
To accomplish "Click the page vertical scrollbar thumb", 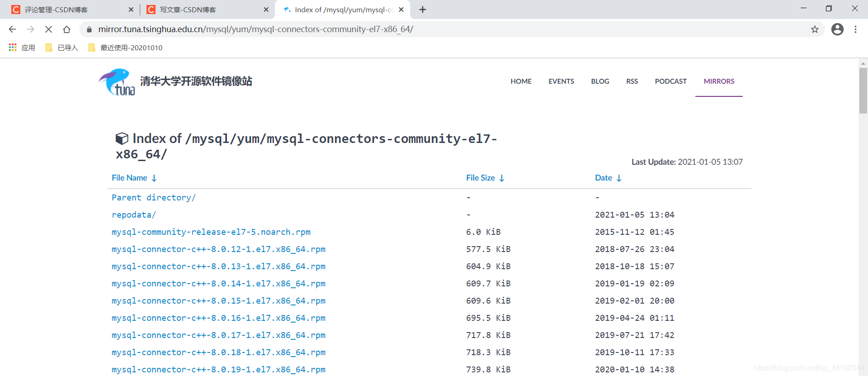I will [x=863, y=90].
